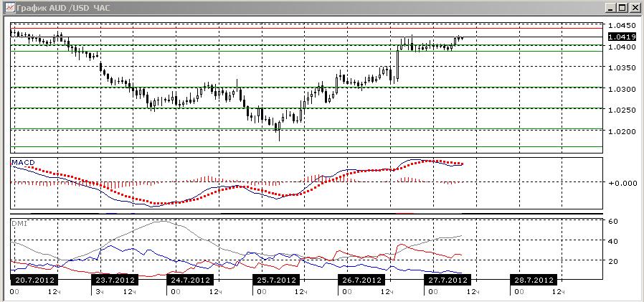
Task: Click the 1.0300 price axis label
Action: pos(621,89)
